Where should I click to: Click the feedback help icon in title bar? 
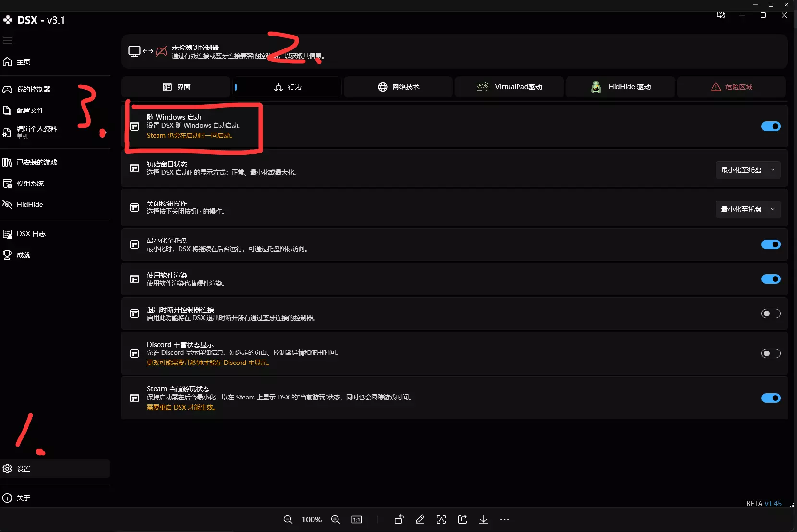pyautogui.click(x=721, y=15)
